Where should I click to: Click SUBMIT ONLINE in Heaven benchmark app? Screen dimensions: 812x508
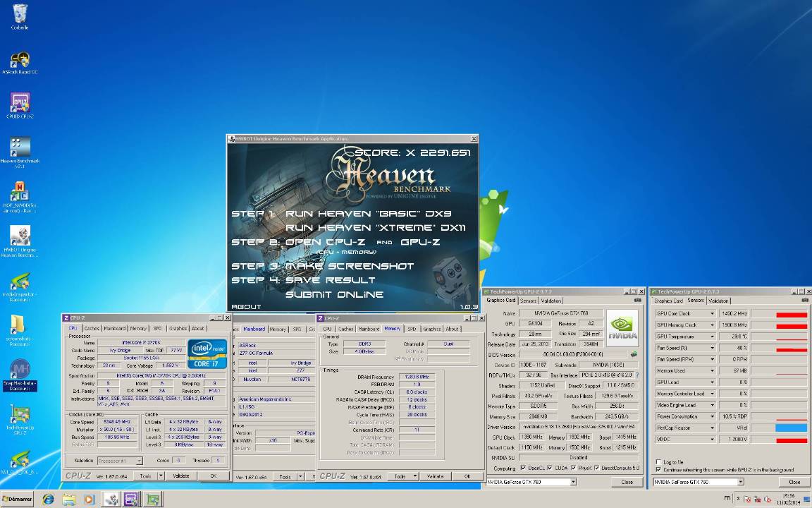point(335,294)
